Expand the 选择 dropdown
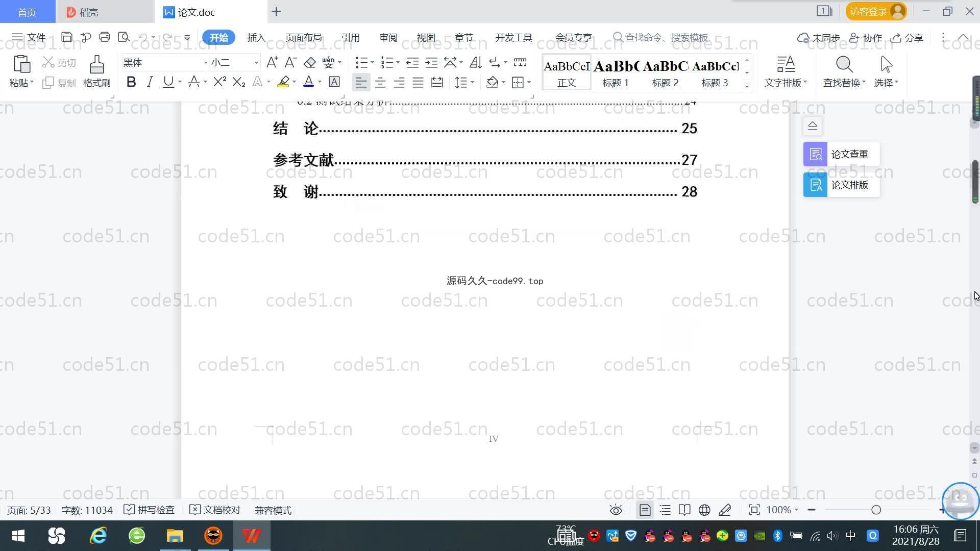The height and width of the screenshot is (551, 980). pyautogui.click(x=886, y=83)
